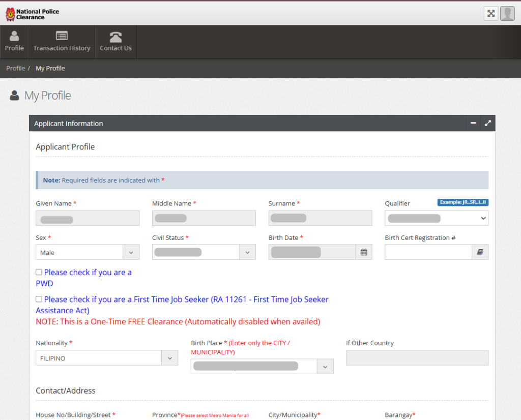Click the book icon beside Birth Cert field
The height and width of the screenshot is (420, 521).
480,252
